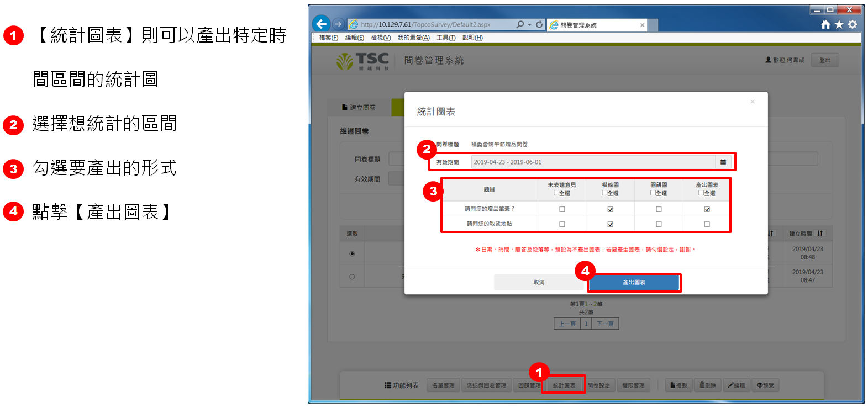This screenshot has width=868, height=408.
Task: Open the 我的最愛(A) menu
Action: (413, 38)
